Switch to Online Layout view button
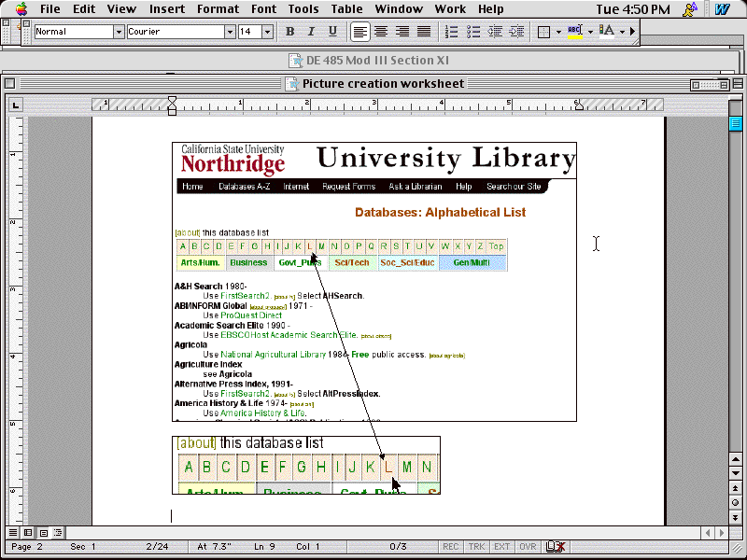 [x=28, y=532]
